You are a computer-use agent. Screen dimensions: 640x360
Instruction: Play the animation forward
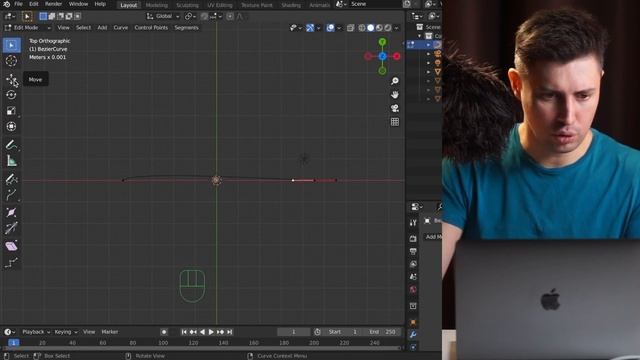[x=211, y=332]
